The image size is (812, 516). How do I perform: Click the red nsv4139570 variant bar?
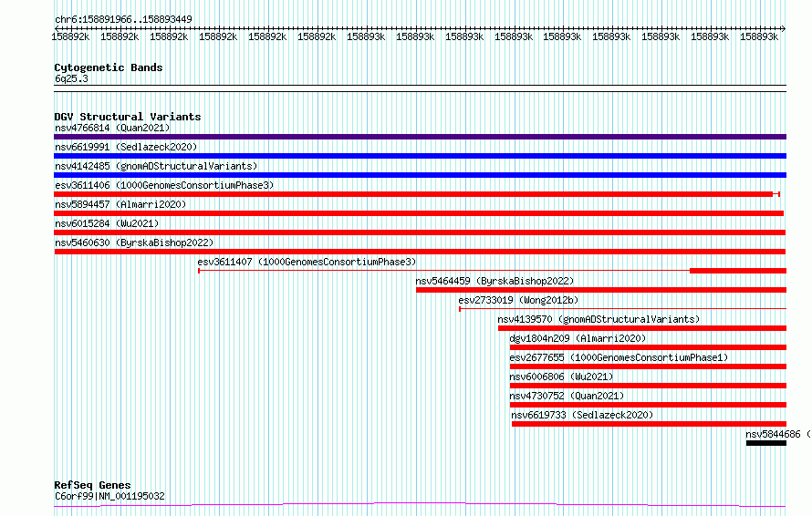click(642, 328)
